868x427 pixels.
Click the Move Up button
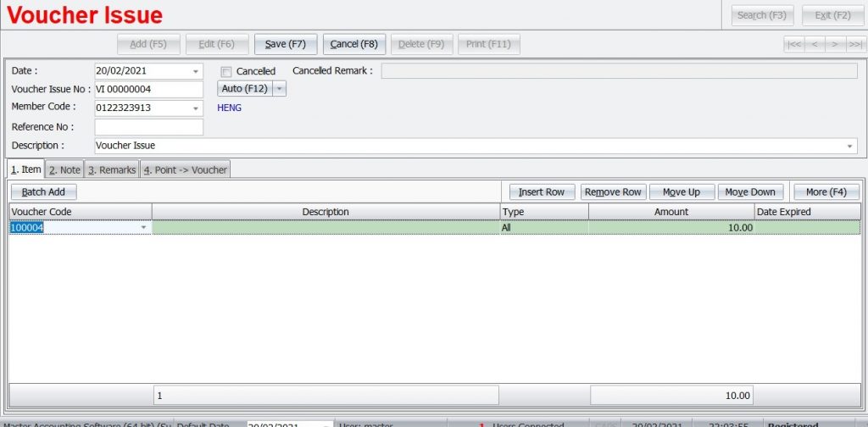pyautogui.click(x=682, y=192)
